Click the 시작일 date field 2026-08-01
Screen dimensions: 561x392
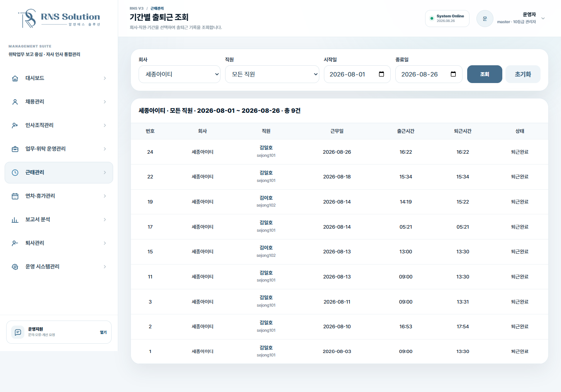[x=357, y=74]
